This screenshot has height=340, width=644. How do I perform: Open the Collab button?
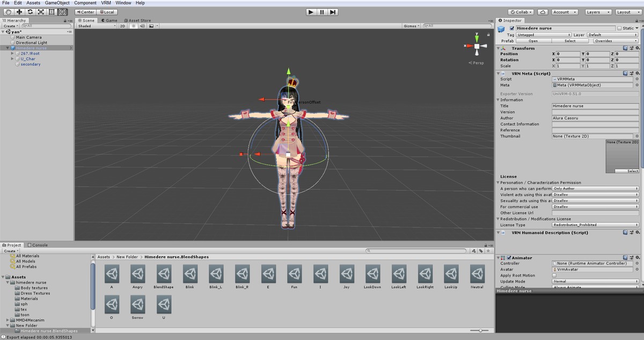pos(522,12)
